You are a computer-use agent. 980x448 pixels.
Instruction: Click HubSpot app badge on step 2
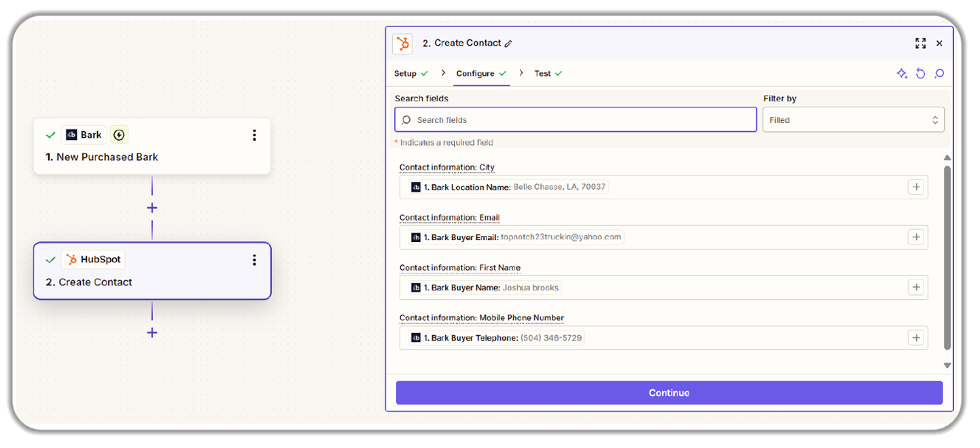tap(93, 259)
